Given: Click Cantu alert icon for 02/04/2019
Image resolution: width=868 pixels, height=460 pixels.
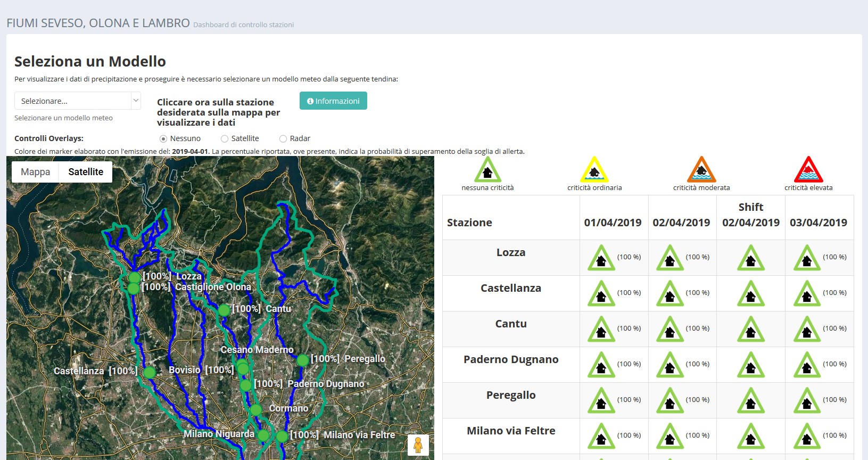Looking at the screenshot, I should point(670,329).
